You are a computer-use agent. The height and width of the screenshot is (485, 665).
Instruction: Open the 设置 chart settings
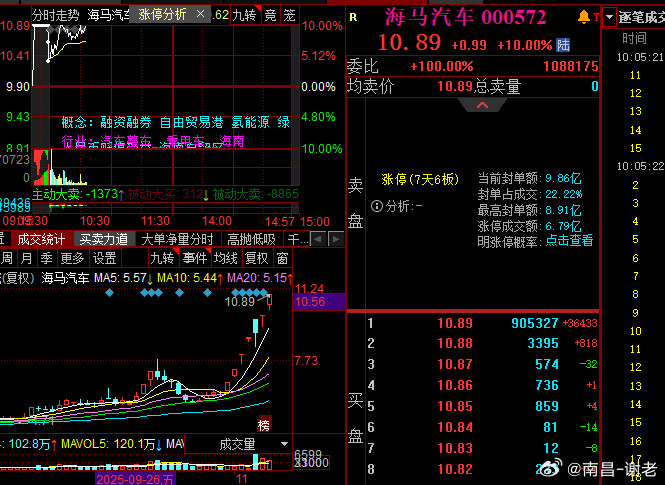105,258
